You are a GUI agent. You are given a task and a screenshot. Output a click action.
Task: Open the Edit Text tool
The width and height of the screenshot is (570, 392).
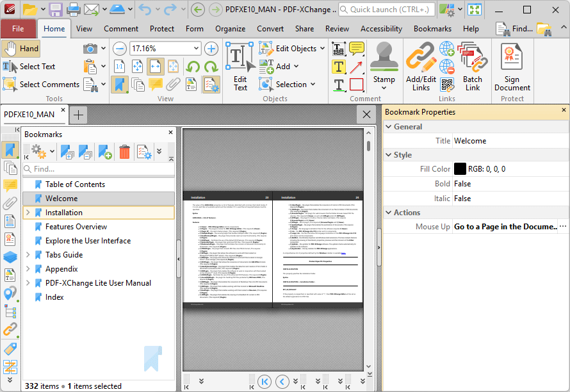pyautogui.click(x=240, y=67)
